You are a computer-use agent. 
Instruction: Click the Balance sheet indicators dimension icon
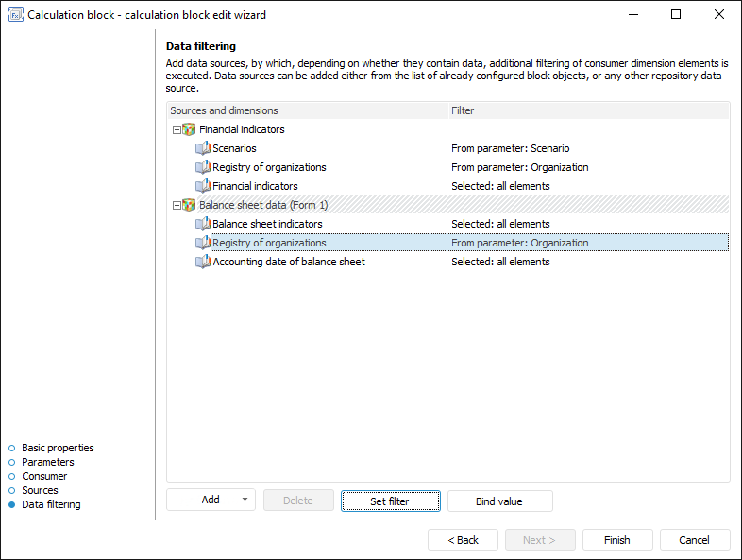pyautogui.click(x=203, y=224)
